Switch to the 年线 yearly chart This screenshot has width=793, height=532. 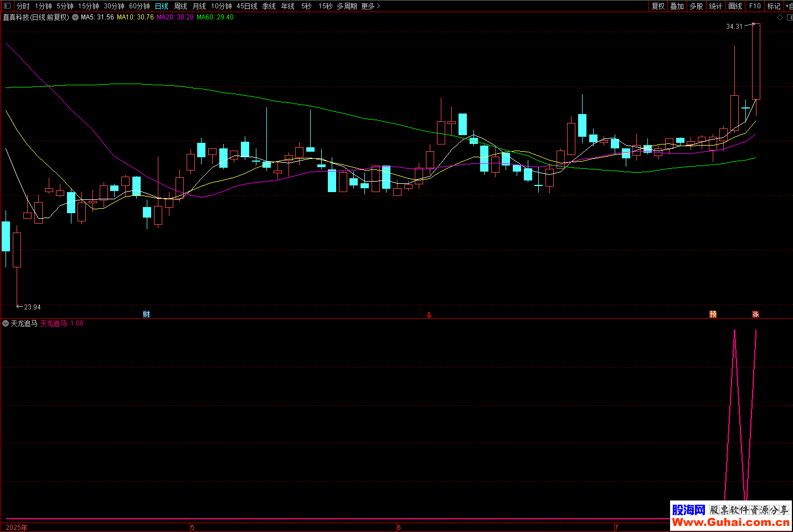pos(288,6)
